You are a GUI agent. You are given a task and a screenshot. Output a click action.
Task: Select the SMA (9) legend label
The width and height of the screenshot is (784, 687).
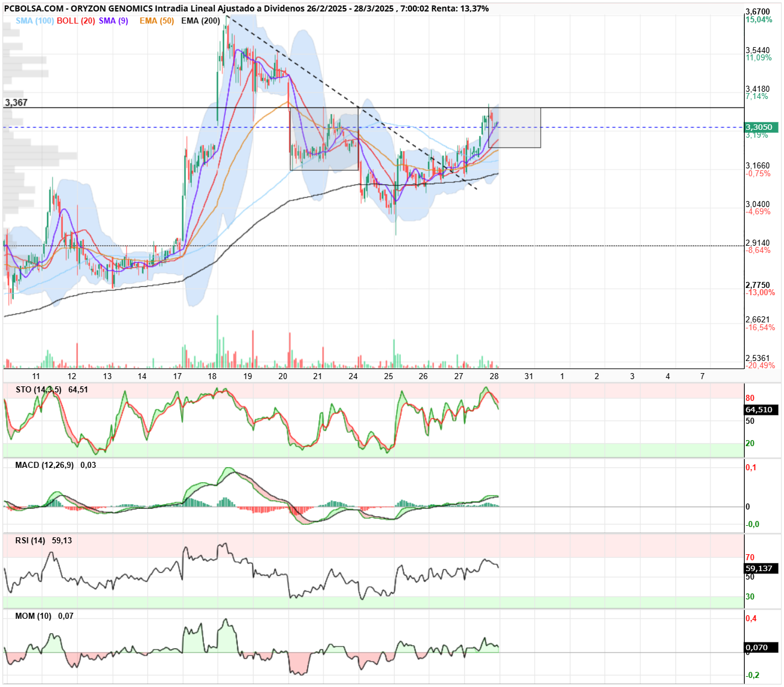click(x=113, y=21)
